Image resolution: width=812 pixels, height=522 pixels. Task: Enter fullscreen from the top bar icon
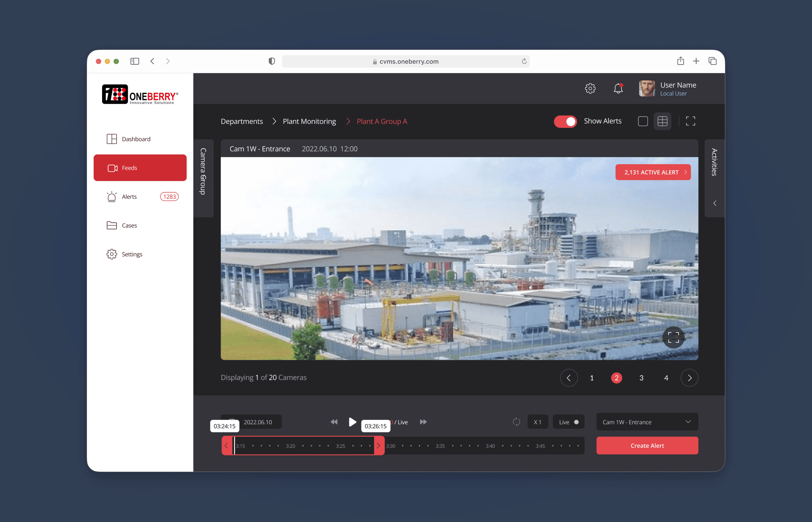(690, 121)
